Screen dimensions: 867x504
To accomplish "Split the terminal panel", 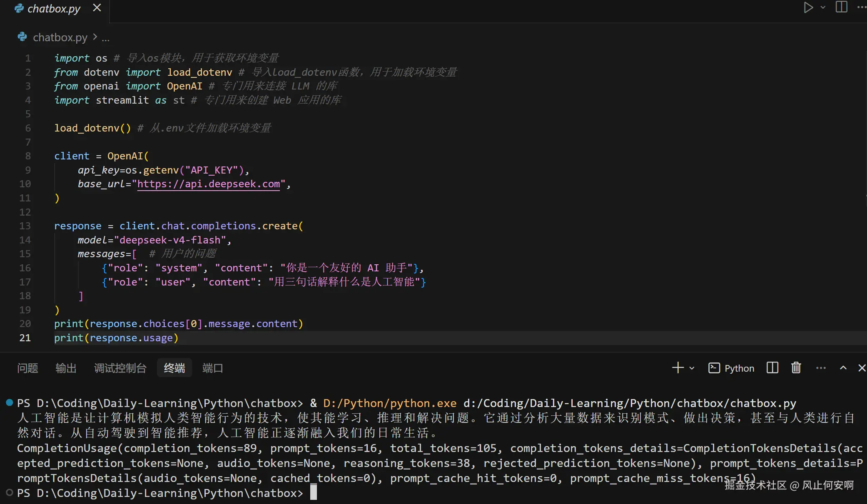I will point(772,368).
